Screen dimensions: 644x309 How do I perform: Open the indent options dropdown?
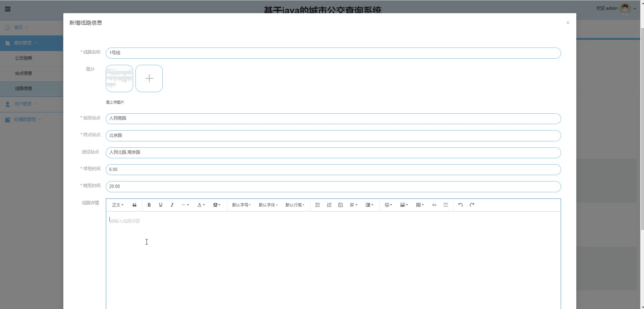pos(369,205)
